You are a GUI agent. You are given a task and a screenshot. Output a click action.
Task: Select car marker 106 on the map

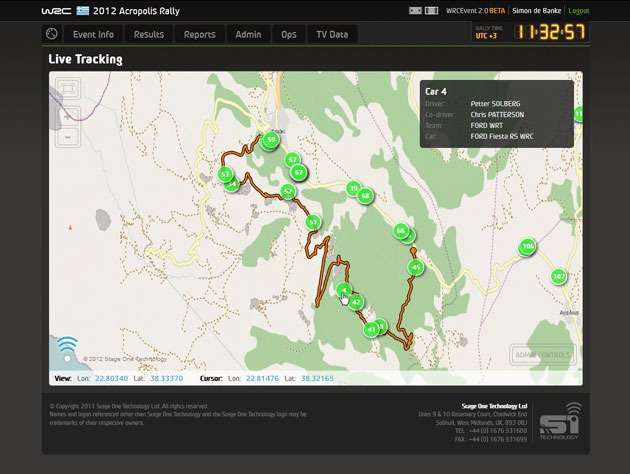click(x=528, y=246)
